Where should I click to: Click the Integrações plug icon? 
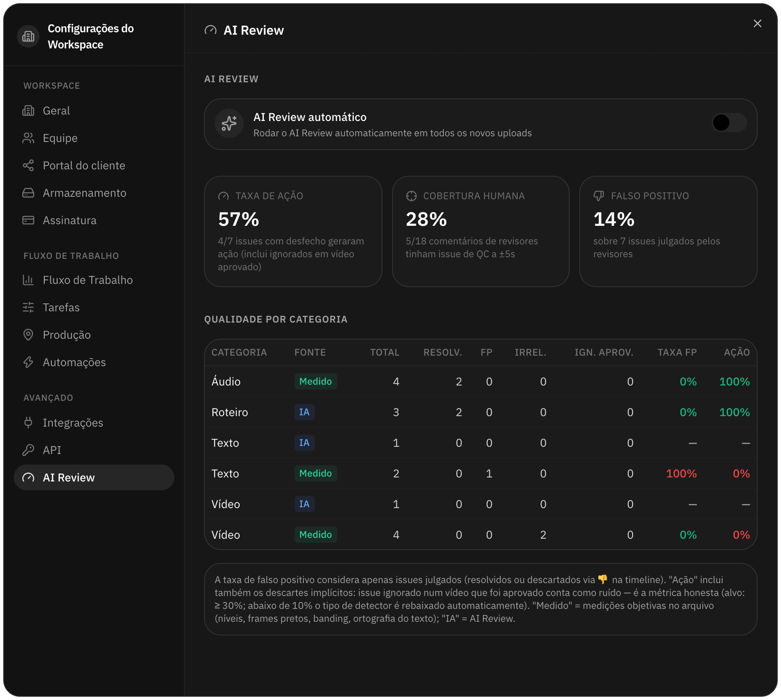click(28, 423)
